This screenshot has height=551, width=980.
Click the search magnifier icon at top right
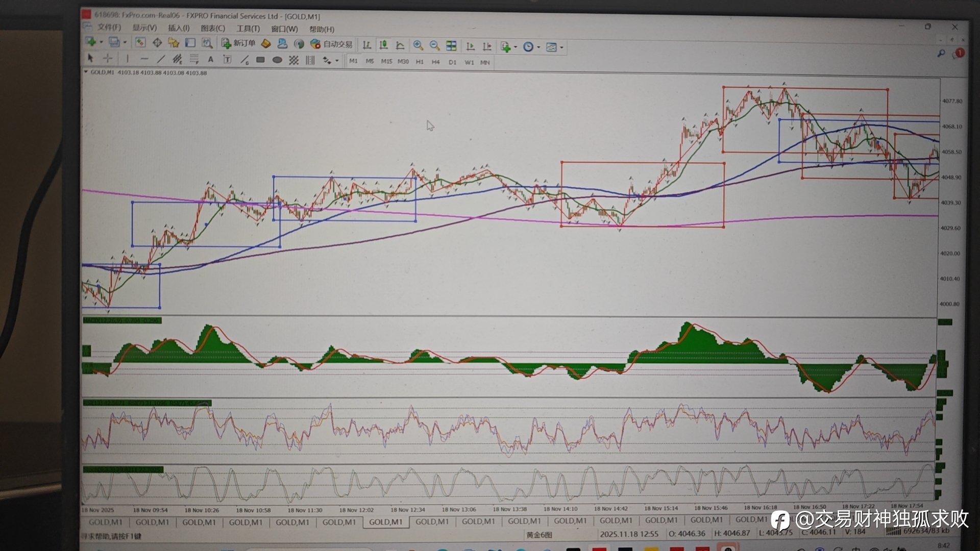941,53
